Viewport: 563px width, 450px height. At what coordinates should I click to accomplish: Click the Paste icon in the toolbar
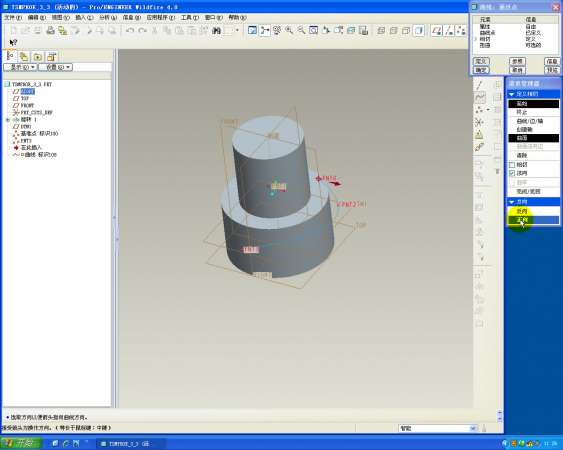click(179, 31)
